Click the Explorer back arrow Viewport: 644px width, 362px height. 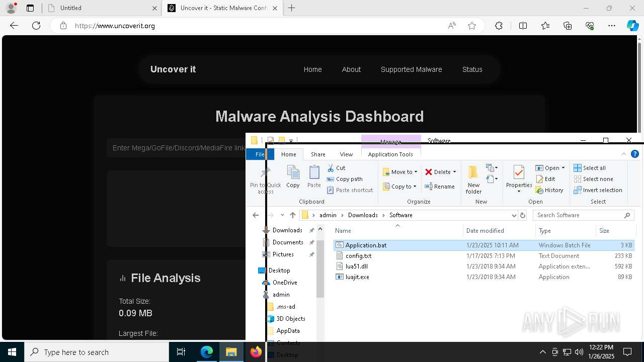[x=256, y=215]
